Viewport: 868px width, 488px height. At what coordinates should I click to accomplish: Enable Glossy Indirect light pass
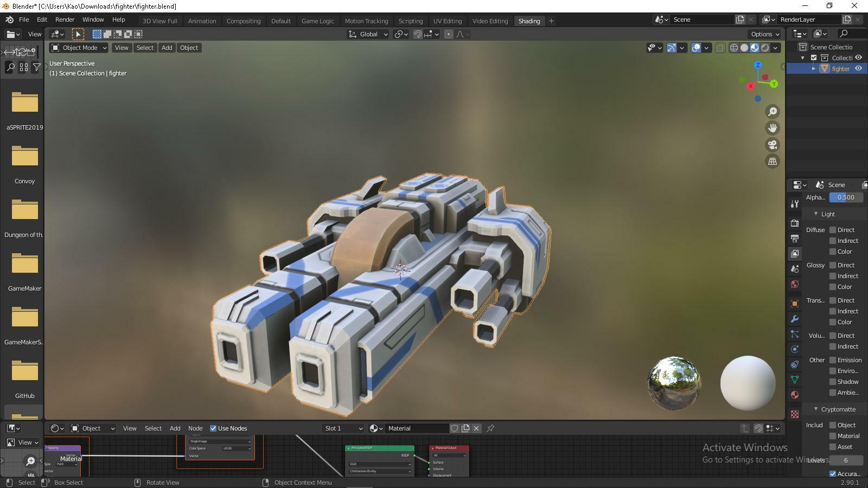click(833, 276)
